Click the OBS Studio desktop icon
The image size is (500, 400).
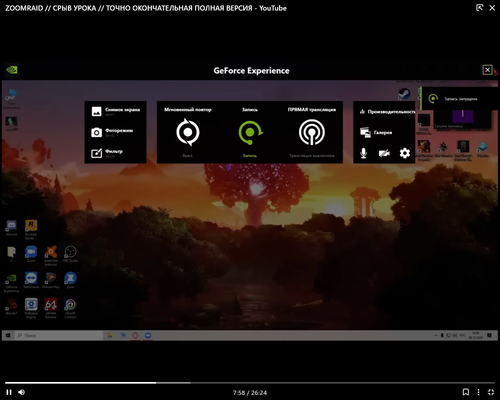pyautogui.click(x=70, y=254)
